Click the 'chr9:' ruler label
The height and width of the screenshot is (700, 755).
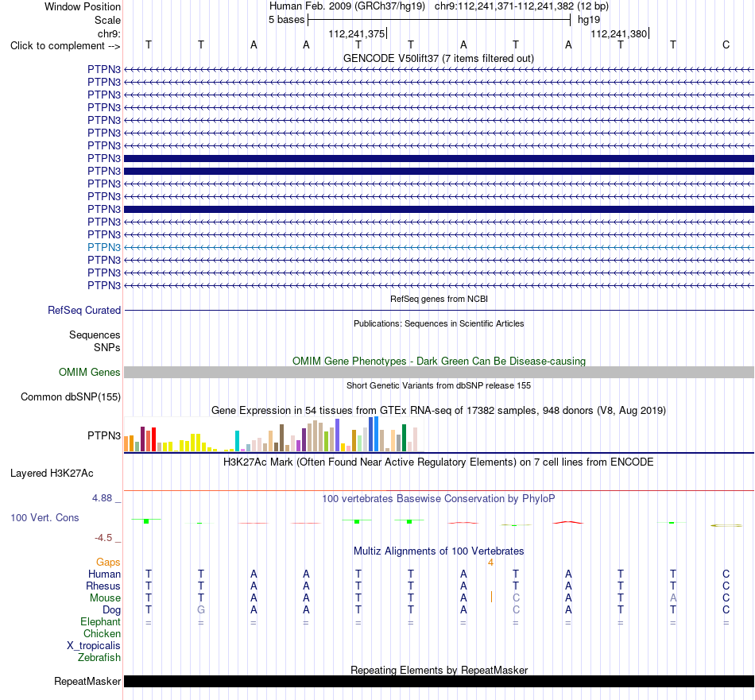pyautogui.click(x=109, y=33)
